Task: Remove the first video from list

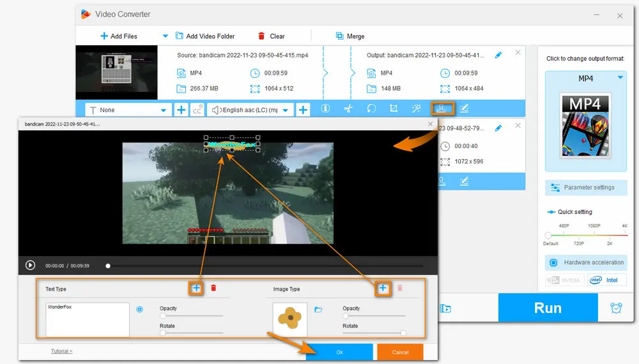Action: [x=518, y=52]
